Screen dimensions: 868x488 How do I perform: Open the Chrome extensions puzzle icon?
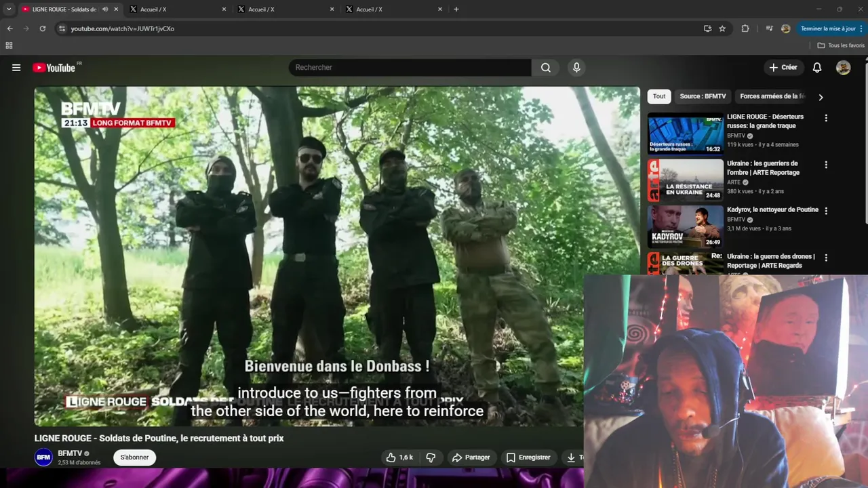pos(745,28)
